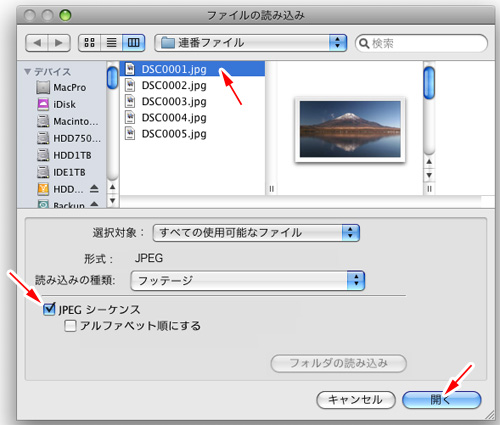Click the sidebar scroll up arrow
Screen dimensions: 500x425
[113, 187]
